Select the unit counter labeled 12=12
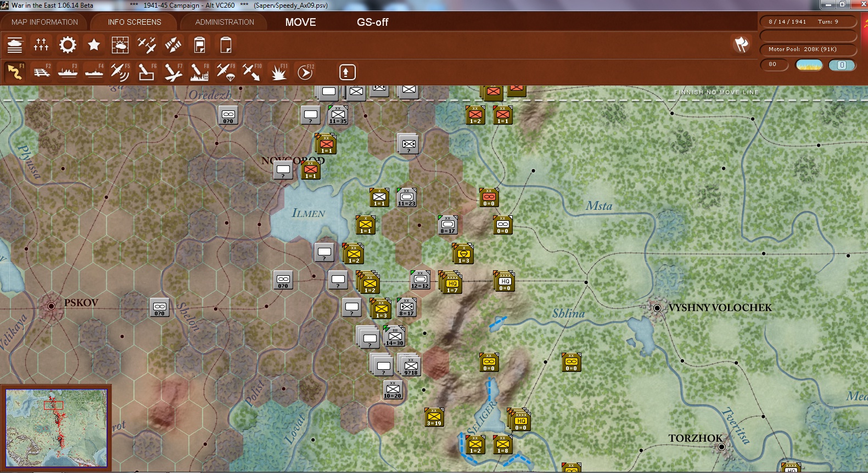868x473 pixels. (x=420, y=280)
